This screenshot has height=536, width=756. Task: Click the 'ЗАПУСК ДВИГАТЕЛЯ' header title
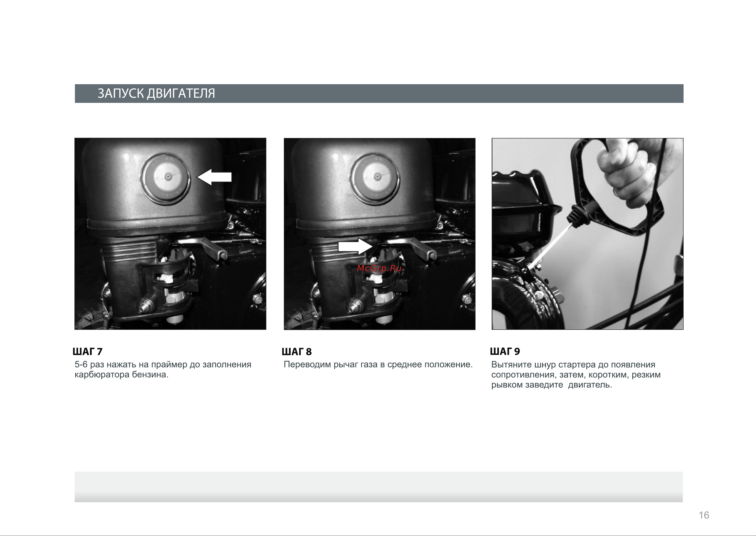tap(156, 93)
